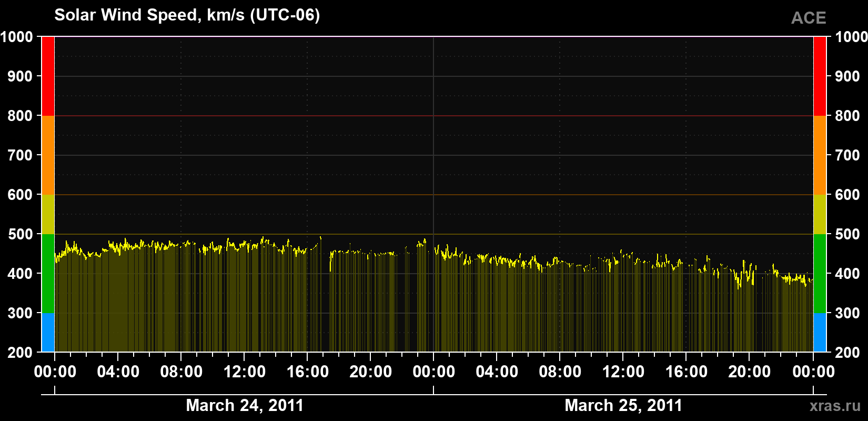Click the "500" label on the right axis
Viewport: 868px width, 421px height.
tap(847, 234)
